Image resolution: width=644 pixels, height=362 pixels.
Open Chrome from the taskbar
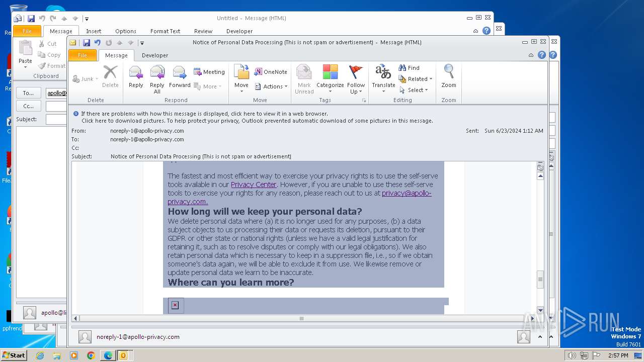(91, 355)
